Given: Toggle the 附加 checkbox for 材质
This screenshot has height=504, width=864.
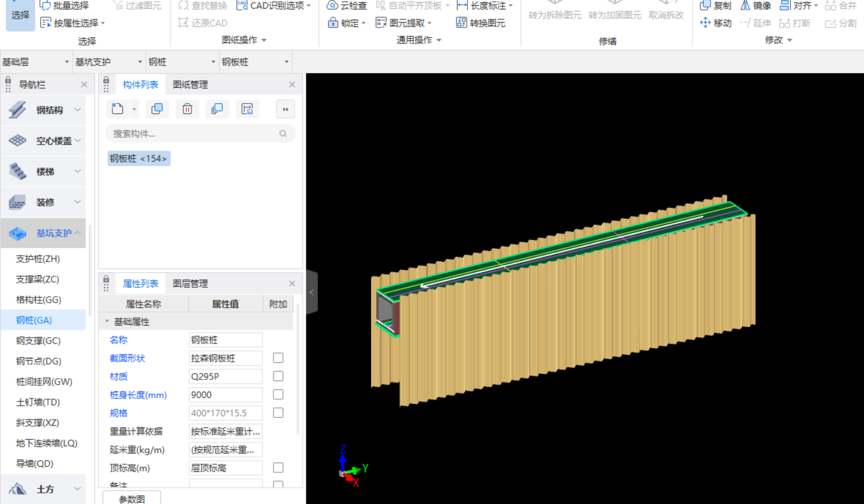Looking at the screenshot, I should (x=278, y=376).
